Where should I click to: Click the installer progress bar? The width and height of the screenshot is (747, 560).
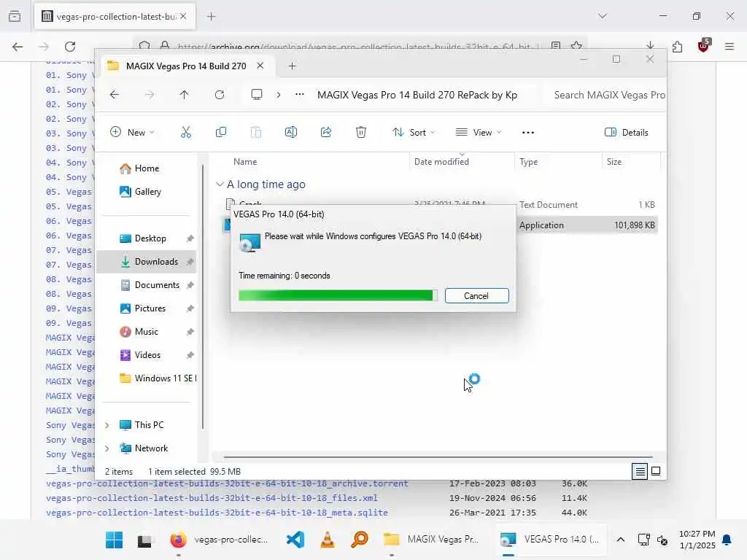tap(338, 296)
